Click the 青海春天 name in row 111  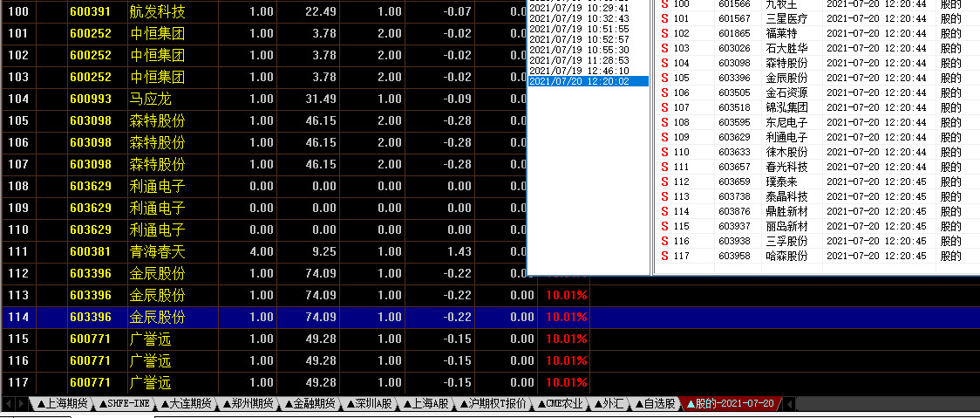coord(157,251)
